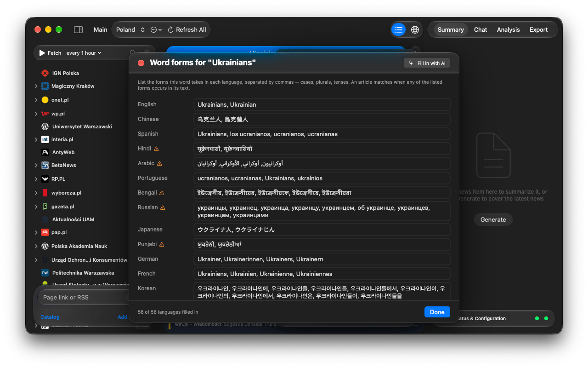This screenshot has height=368, width=588.
Task: Click the Politechnika Warszawska feed icon
Action: (45, 273)
